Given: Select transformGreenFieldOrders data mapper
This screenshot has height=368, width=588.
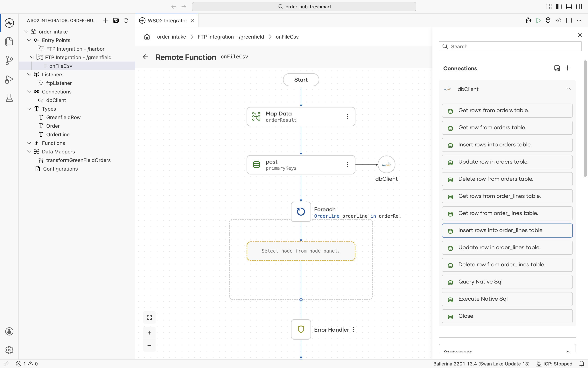Looking at the screenshot, I should (x=78, y=160).
